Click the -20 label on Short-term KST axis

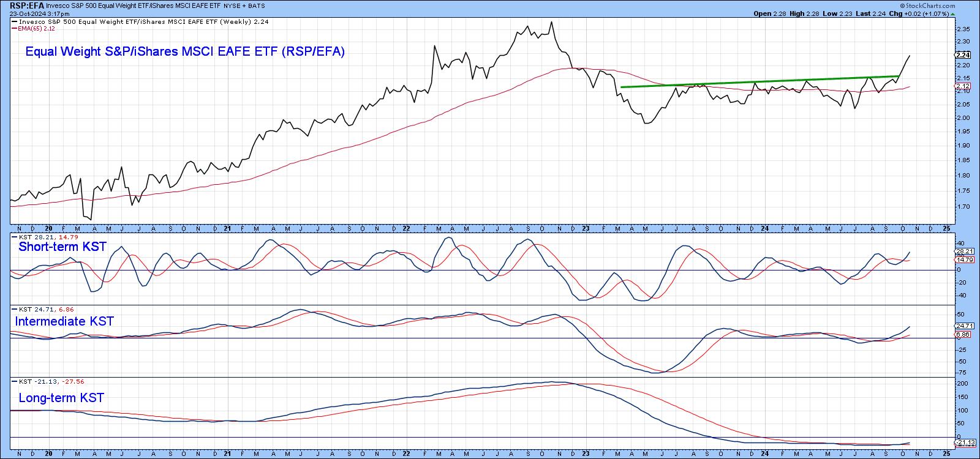pos(961,282)
